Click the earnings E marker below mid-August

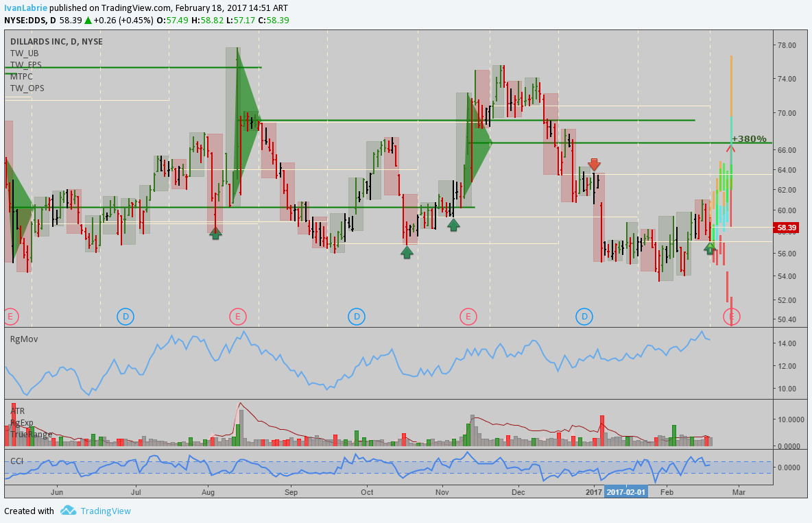(238, 317)
